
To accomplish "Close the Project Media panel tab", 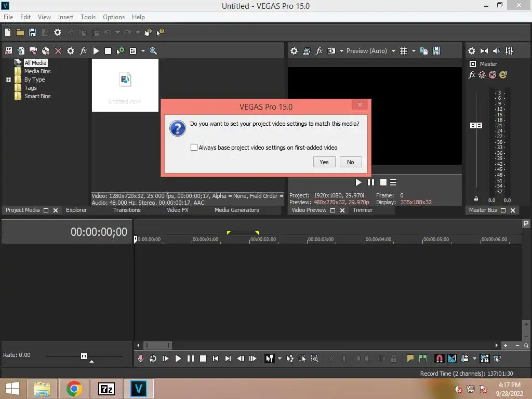I will [x=56, y=210].
